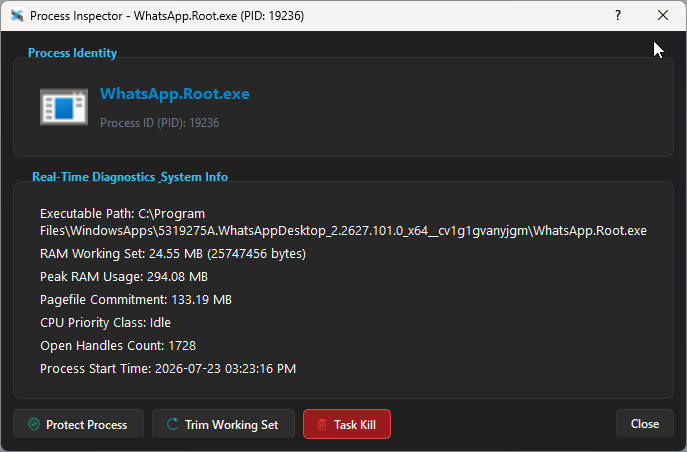Click the 'Peak RAM Usage: 294.08 MB' line

click(x=124, y=277)
